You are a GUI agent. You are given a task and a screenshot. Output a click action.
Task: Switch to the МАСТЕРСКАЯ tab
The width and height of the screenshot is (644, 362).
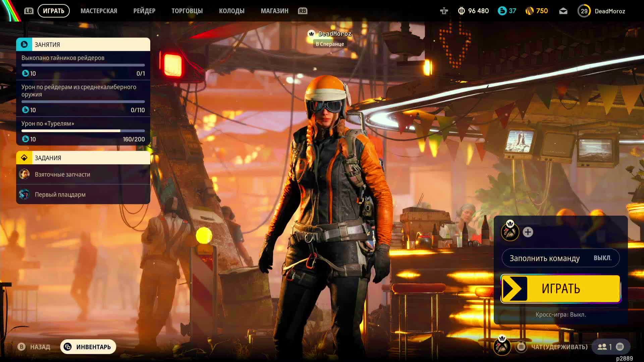(x=99, y=11)
